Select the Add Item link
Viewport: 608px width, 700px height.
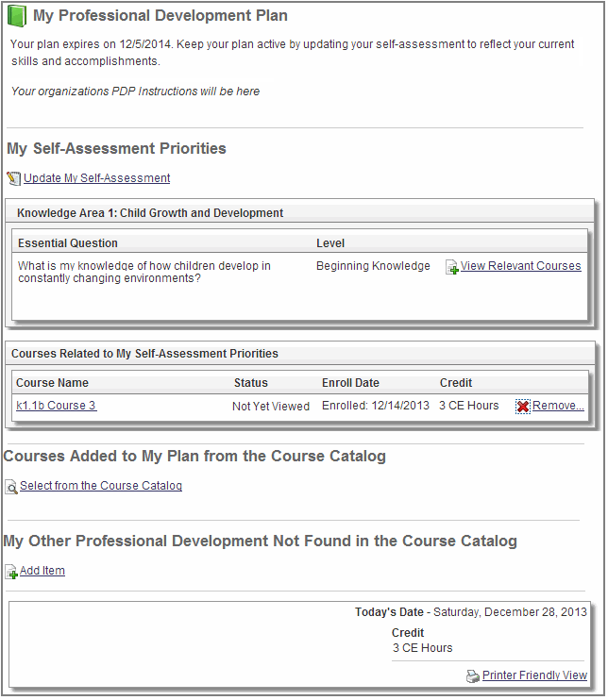(x=42, y=571)
